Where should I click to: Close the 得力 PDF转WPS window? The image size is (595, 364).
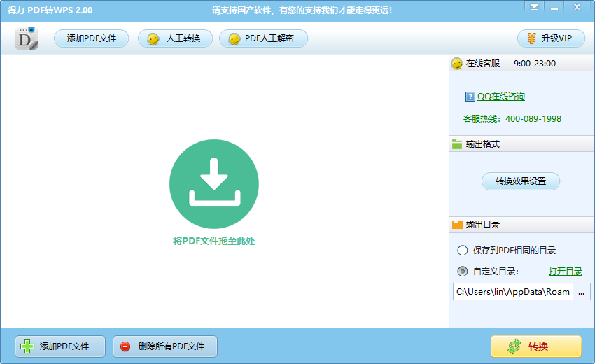577,7
